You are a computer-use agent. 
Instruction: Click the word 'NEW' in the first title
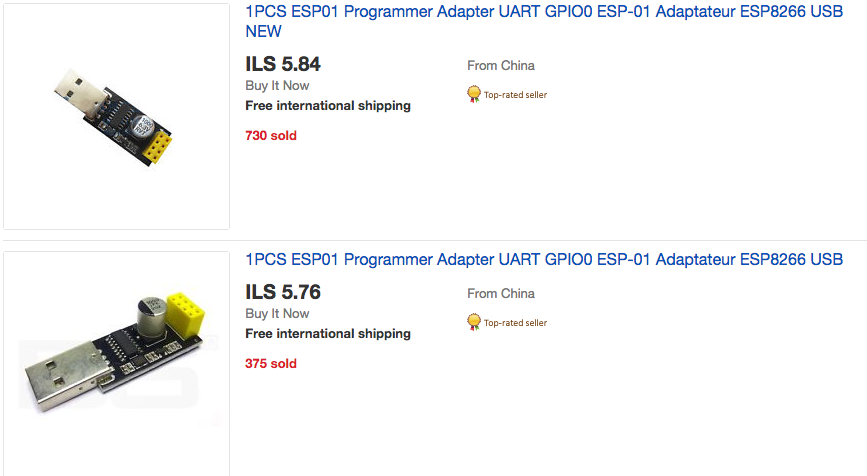click(263, 32)
